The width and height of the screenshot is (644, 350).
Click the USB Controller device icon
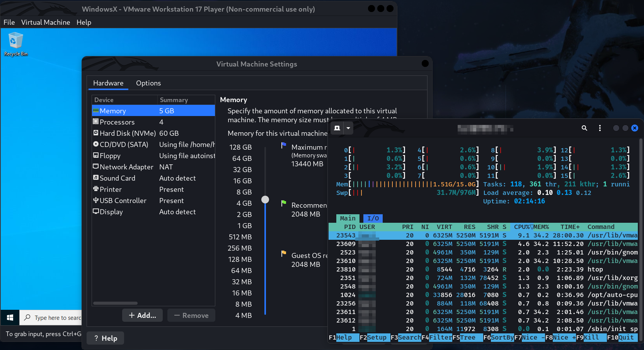(96, 200)
